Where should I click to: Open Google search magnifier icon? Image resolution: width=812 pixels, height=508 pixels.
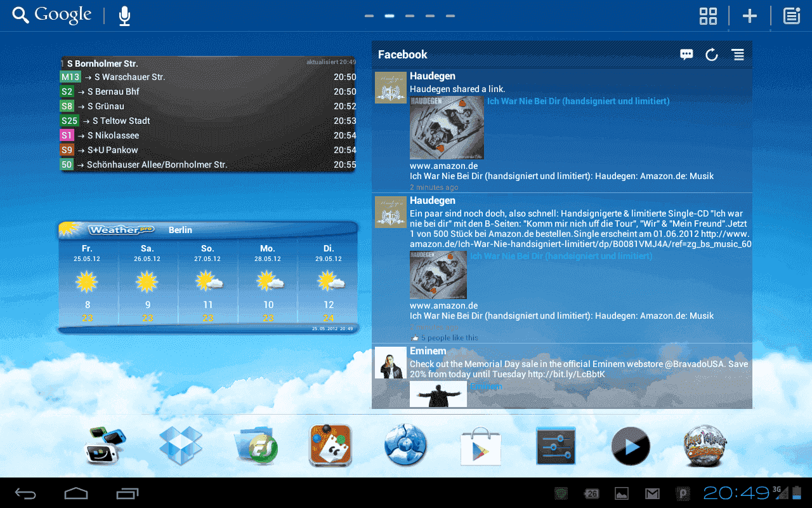(21, 16)
